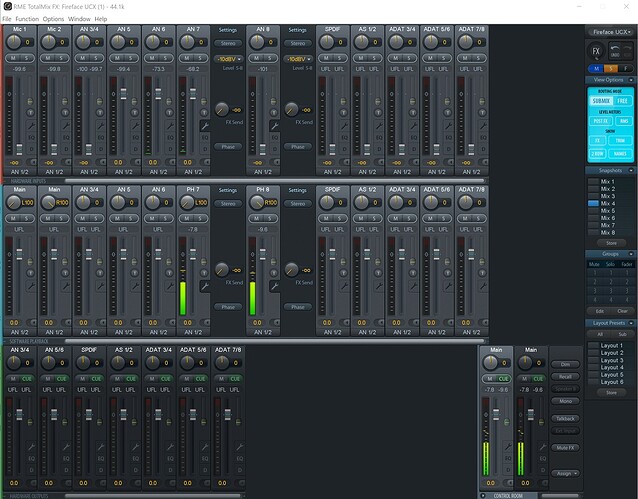This screenshot has height=499, width=638.
Task: Solo the Mic 2 channel
Action: pos(61,58)
